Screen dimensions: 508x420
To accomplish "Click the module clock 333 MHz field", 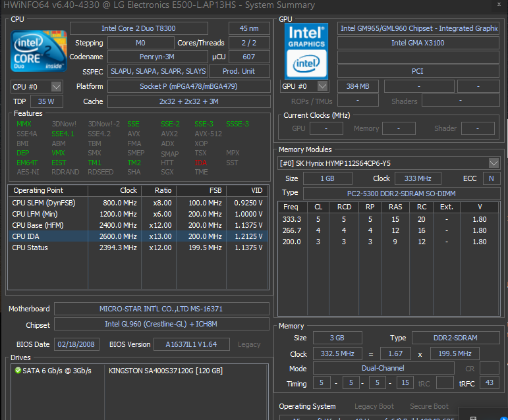I will coord(418,178).
